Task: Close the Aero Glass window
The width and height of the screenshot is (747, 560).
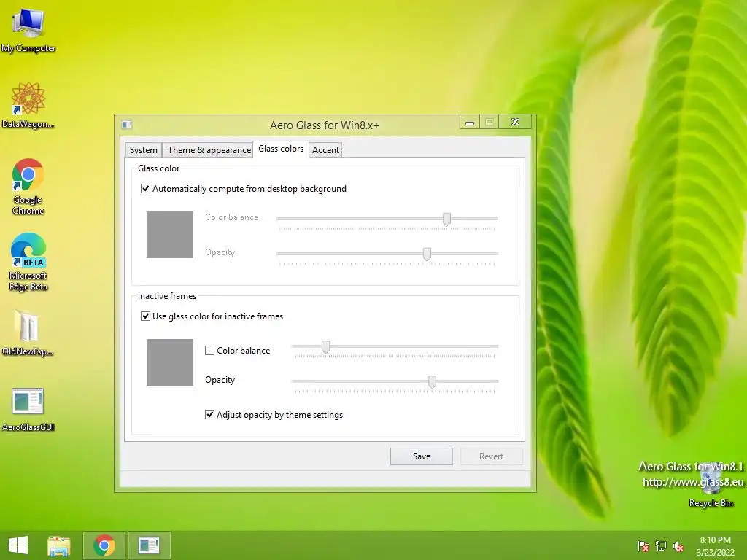Action: tap(515, 122)
